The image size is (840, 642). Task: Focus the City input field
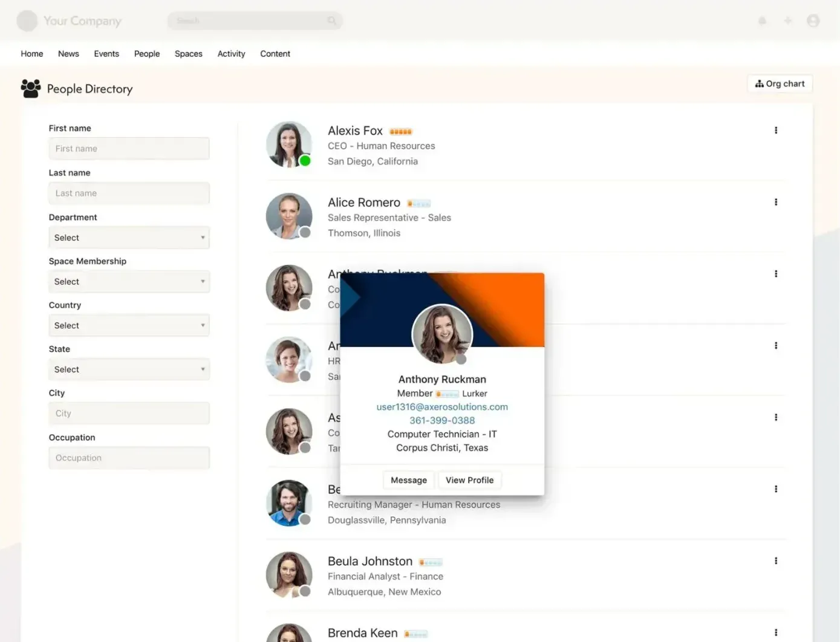coord(129,413)
